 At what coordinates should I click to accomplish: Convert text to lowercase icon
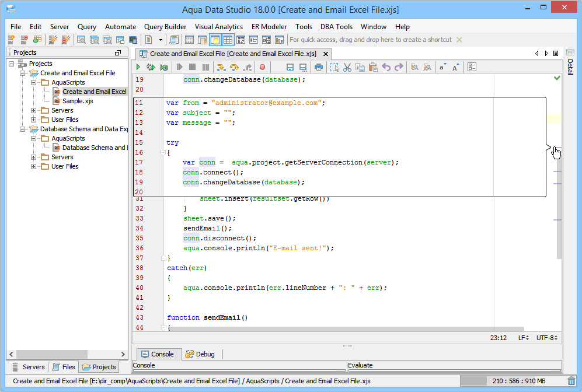click(x=442, y=67)
